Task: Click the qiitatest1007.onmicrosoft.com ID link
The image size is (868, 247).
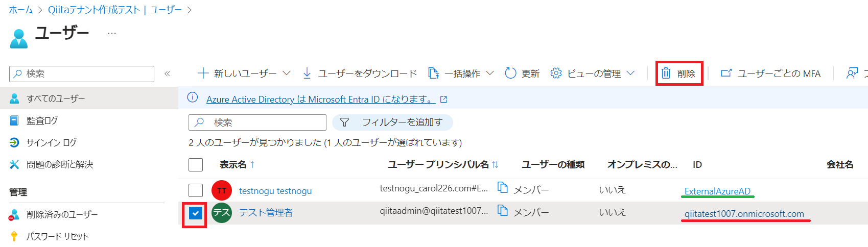Action: pyautogui.click(x=744, y=214)
